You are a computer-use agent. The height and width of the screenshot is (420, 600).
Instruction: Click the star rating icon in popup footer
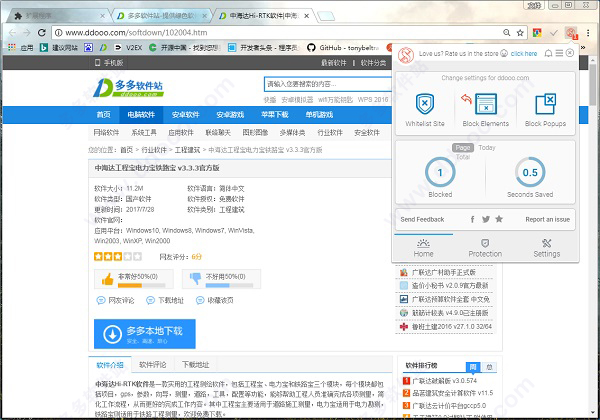(499, 219)
